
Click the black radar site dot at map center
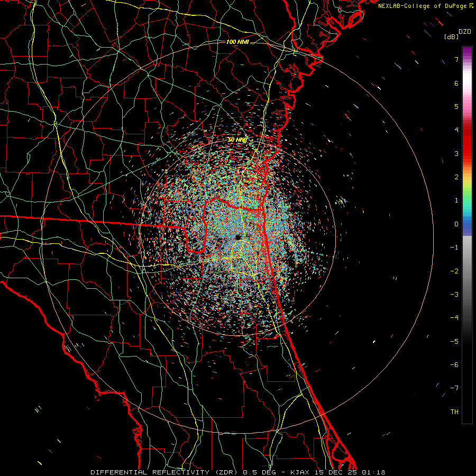click(238, 236)
